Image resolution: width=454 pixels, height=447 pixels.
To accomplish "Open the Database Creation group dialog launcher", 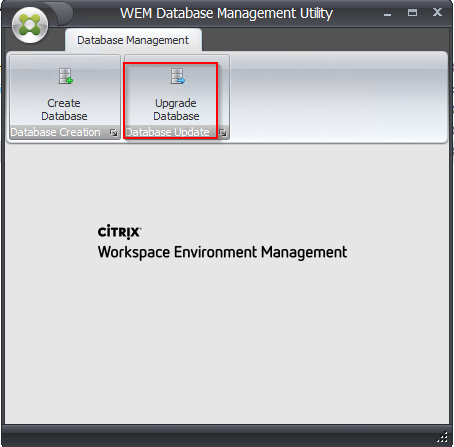I will [114, 133].
